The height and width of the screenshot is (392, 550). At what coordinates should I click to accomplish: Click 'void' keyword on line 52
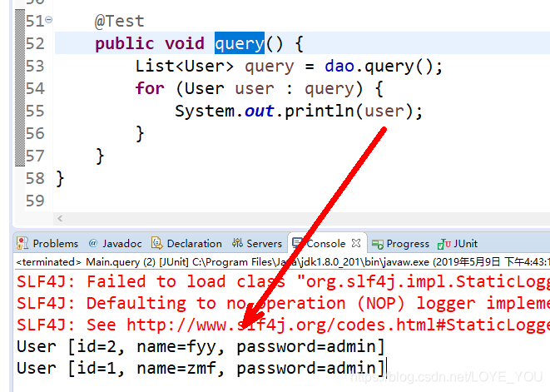tap(185, 43)
